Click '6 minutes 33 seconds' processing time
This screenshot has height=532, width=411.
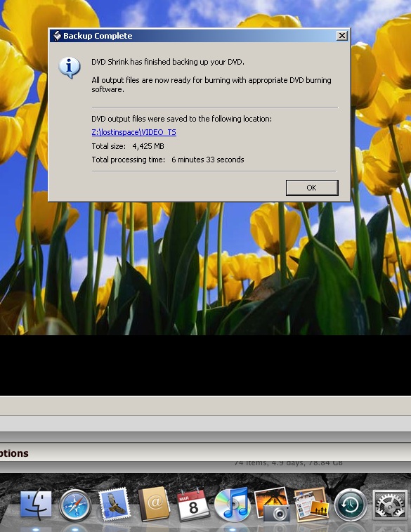tap(207, 160)
